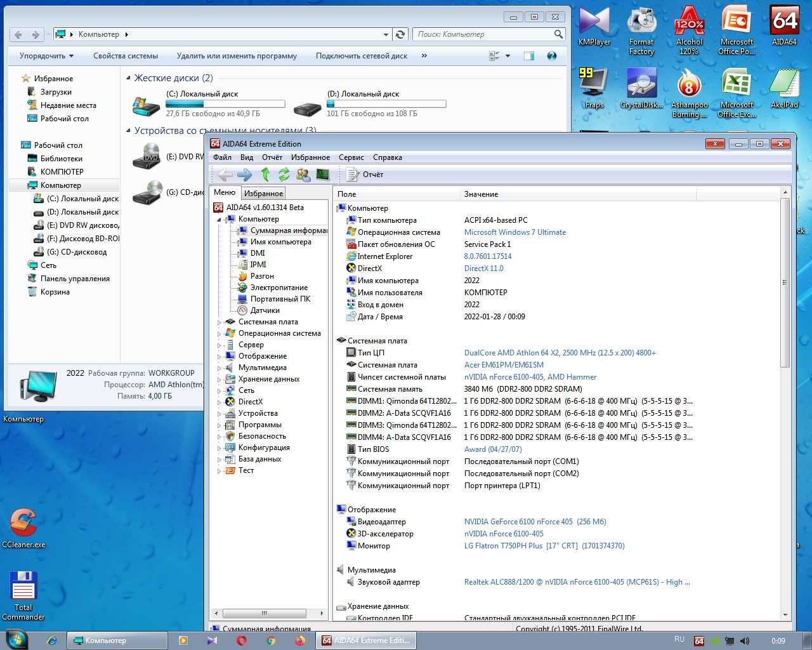
Task: Select Загрузки in Explorer navigation pane
Action: pyautogui.click(x=49, y=92)
